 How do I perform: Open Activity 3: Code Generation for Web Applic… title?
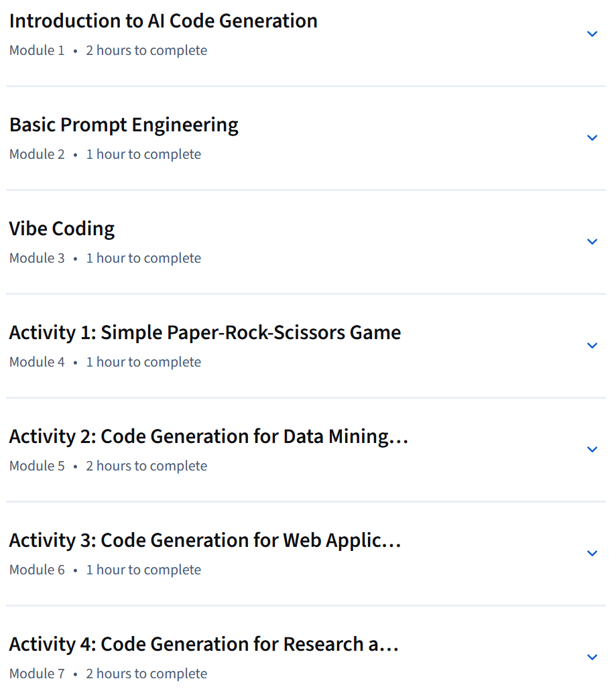pos(205,541)
